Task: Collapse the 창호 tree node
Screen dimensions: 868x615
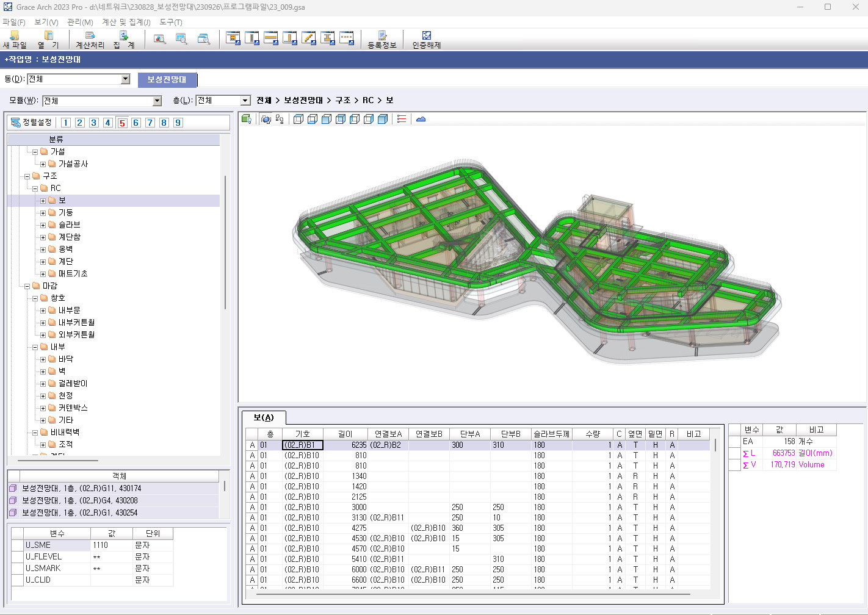Action: tap(35, 298)
